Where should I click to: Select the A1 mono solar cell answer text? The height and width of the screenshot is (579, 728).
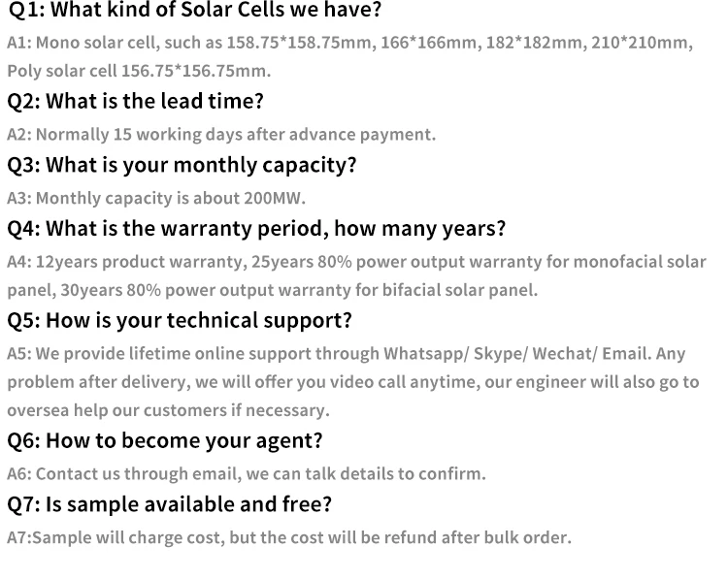(x=349, y=43)
